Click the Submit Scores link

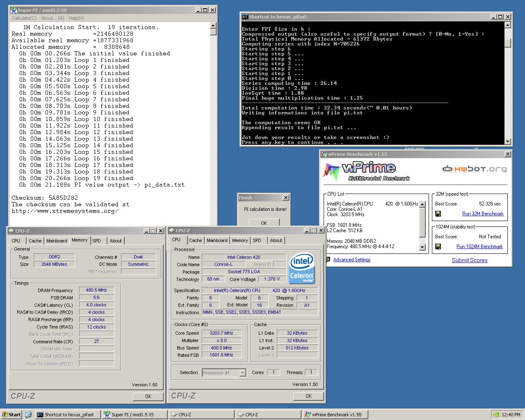point(470,260)
